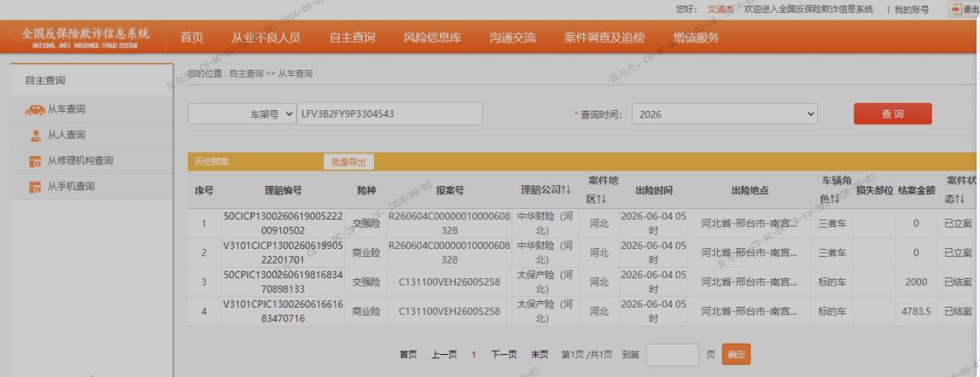Open the 风险信息库 menu
This screenshot has height=377, width=980.
click(432, 38)
